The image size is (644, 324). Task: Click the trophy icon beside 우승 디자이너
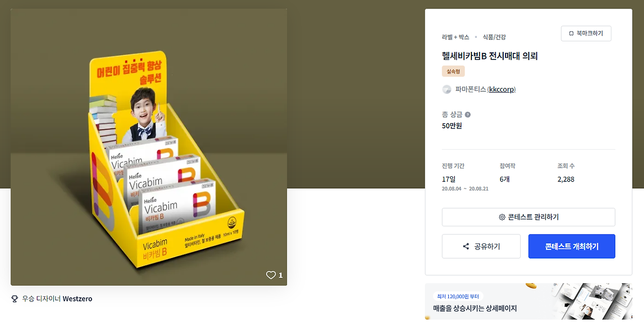coord(15,299)
